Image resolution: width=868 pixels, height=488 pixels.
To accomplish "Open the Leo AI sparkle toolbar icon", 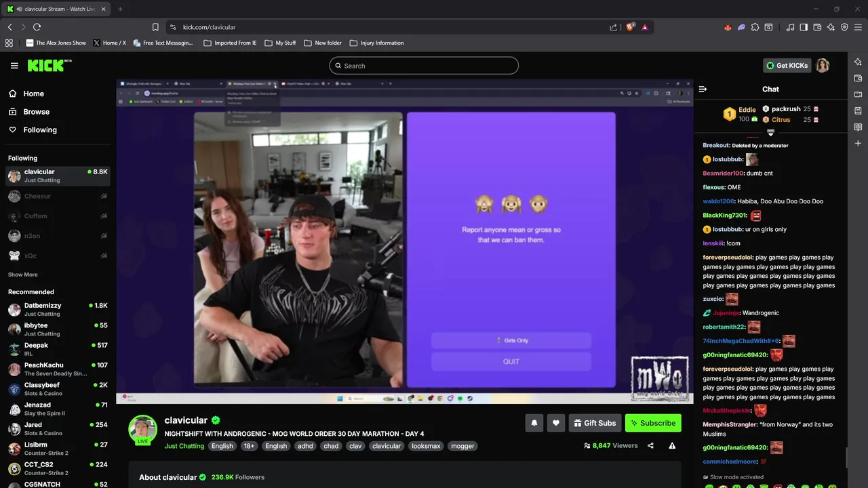I will coord(831,27).
